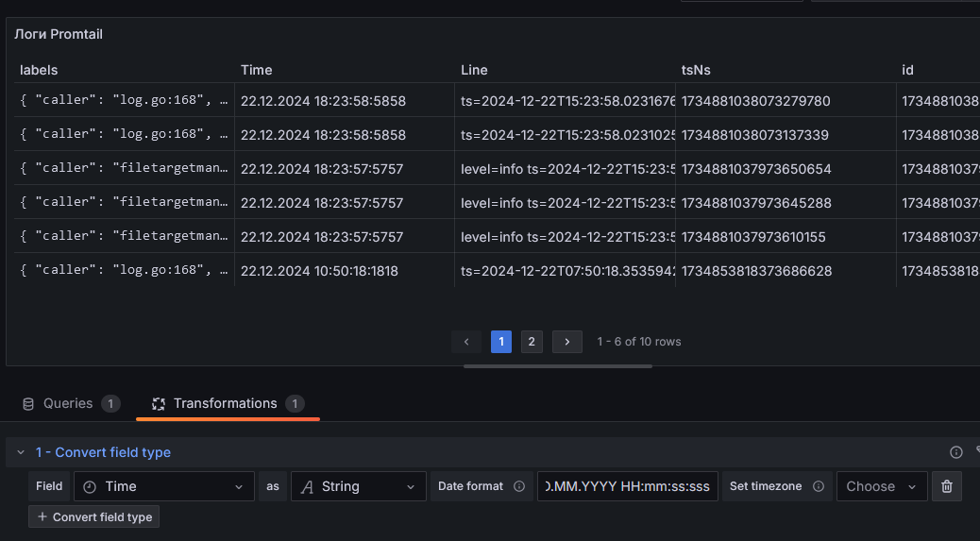
Task: Click Line cell ts=2024-12-22T15:23:58.0231025
Action: point(565,134)
